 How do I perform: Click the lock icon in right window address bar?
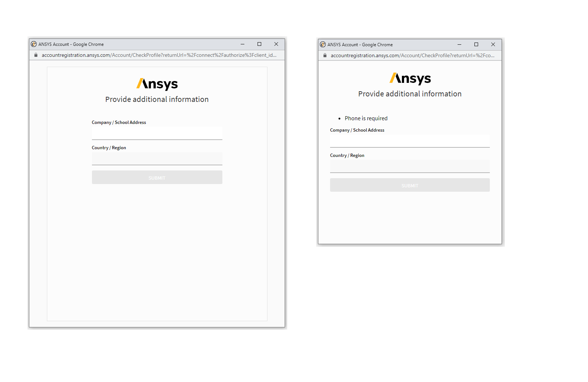pyautogui.click(x=325, y=55)
